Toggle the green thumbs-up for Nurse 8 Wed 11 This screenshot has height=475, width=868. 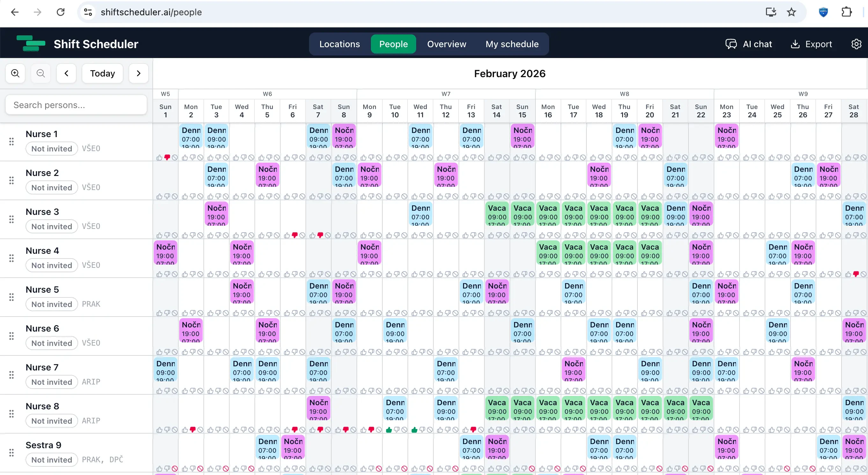click(415, 430)
